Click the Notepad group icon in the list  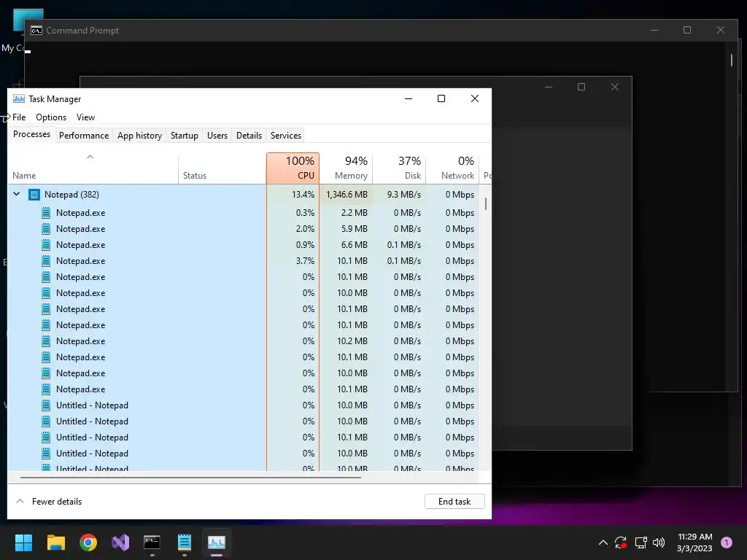pyautogui.click(x=34, y=195)
